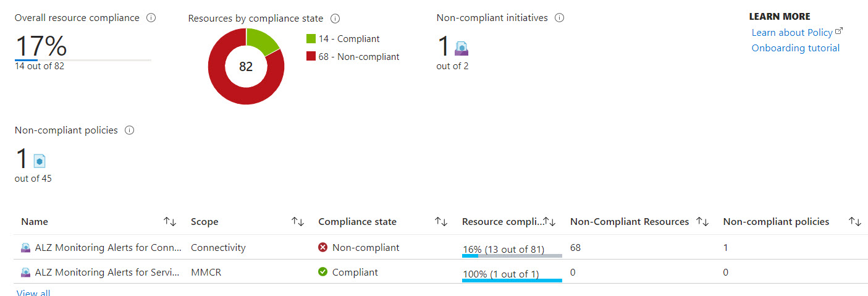The image size is (868, 296).
Task: Open the Onboarding tutorial link
Action: click(x=795, y=48)
